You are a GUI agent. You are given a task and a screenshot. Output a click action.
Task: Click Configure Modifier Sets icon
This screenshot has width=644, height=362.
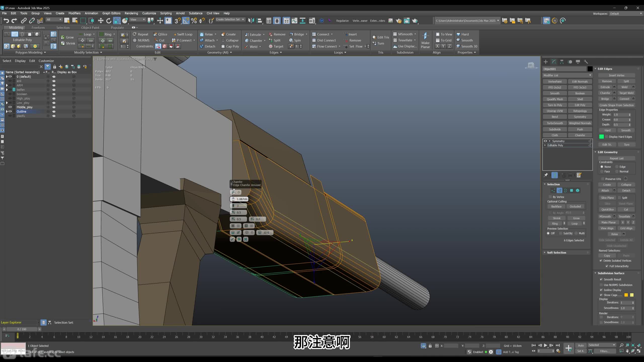[x=579, y=175]
